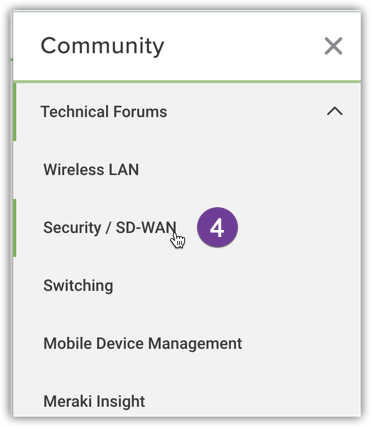Collapse Technical Forums with the chevron arrow
Viewport: 371px width, 427px height.
(x=335, y=111)
